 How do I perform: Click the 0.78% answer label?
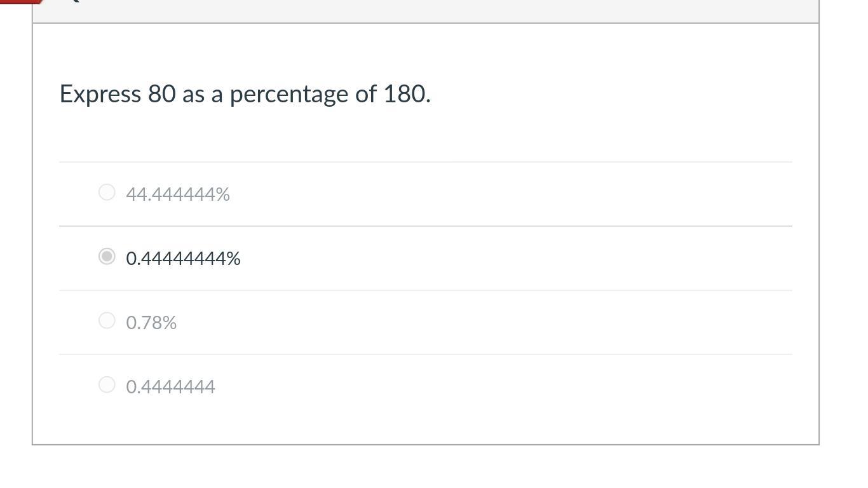[x=151, y=323]
